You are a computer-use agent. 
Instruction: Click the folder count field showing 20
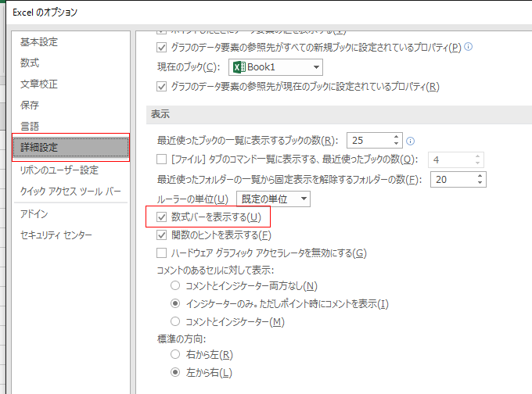click(454, 179)
